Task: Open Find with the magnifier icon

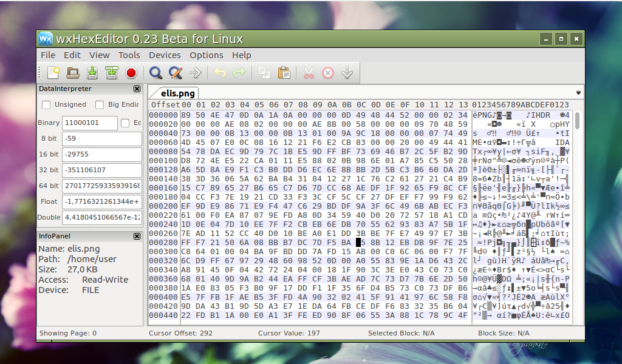Action: 155,73
